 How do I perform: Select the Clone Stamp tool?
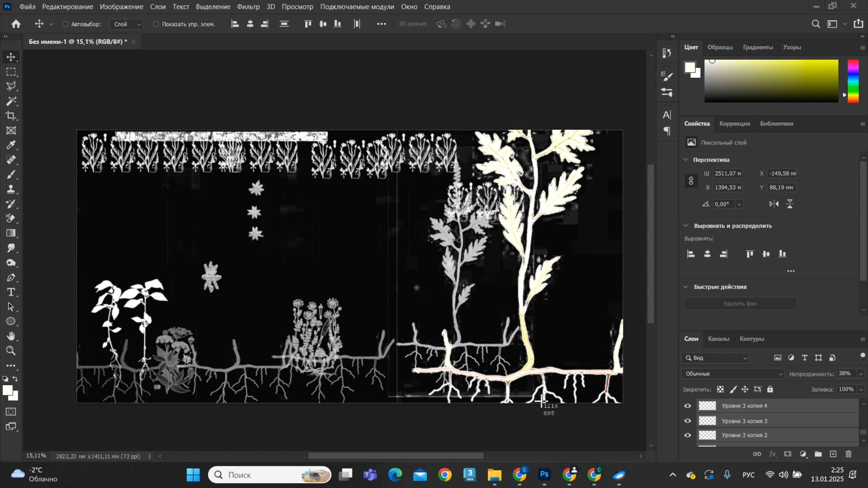point(11,189)
